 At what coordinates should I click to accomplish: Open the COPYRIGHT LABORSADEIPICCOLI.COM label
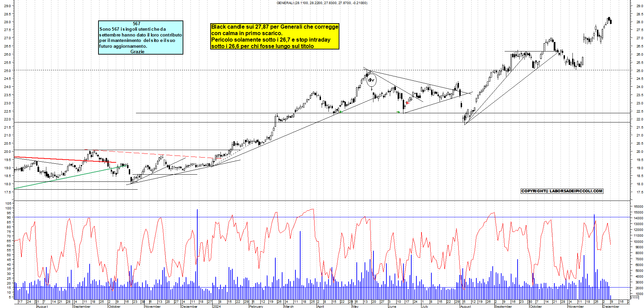point(562,191)
